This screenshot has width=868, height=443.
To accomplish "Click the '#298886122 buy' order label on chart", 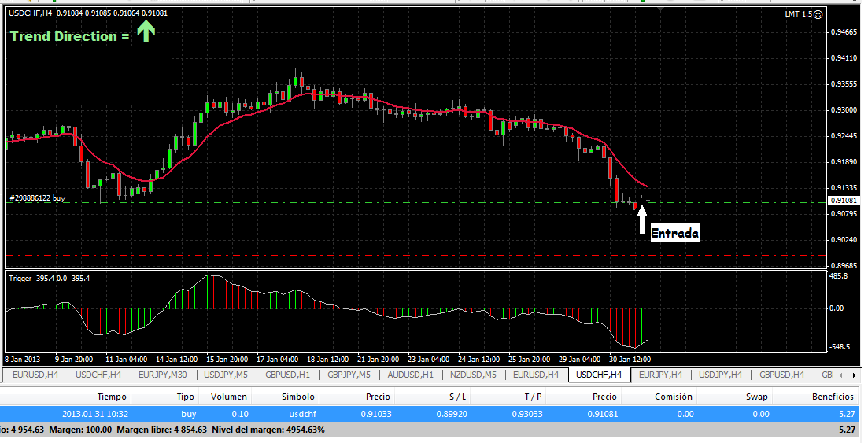I will 38,198.
